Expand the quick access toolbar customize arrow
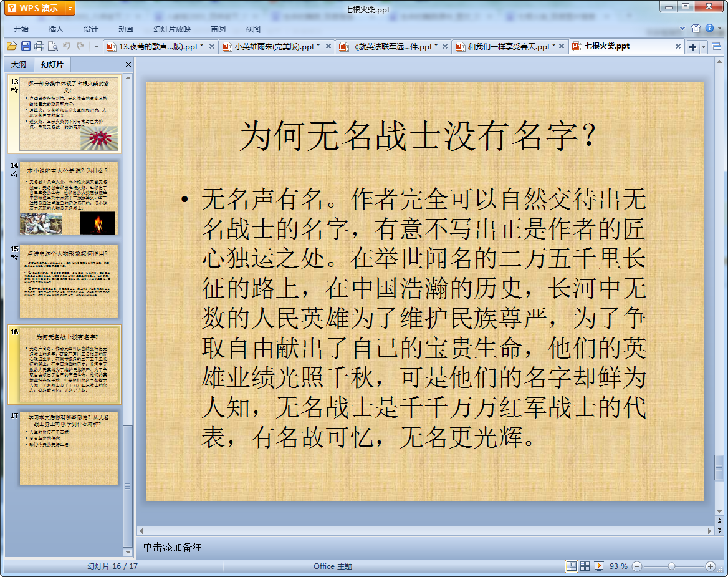 click(x=97, y=46)
